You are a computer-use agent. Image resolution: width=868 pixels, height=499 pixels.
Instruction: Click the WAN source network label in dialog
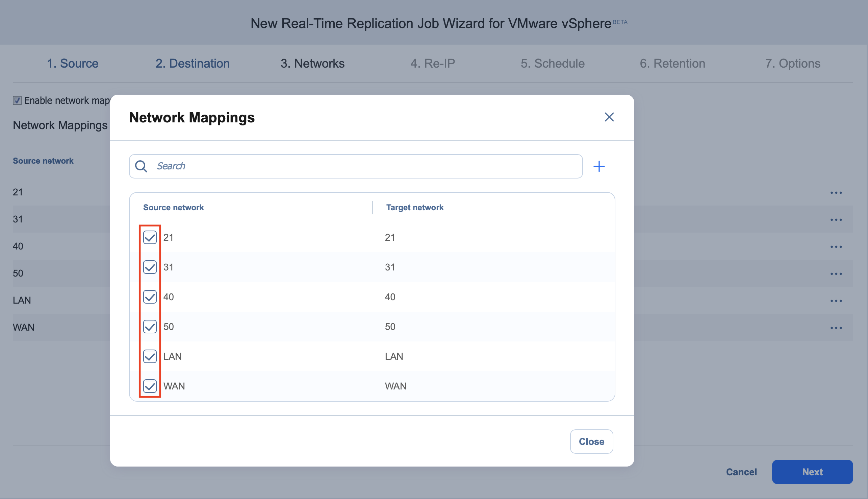[174, 386]
